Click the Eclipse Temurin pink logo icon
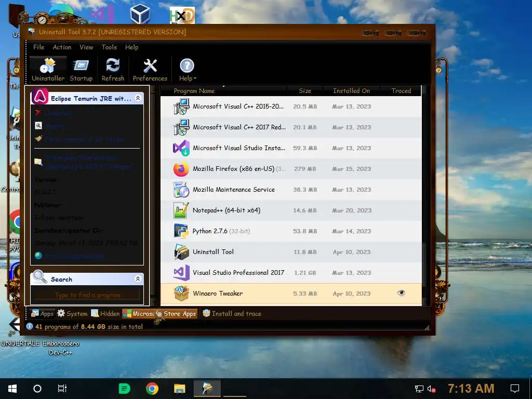This screenshot has height=399, width=532. (40, 97)
